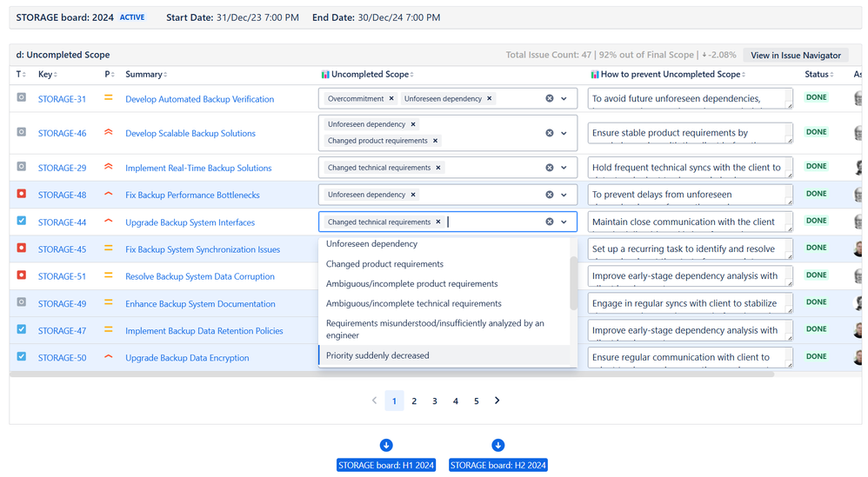Click the highest priority icon for STORAGE-46
The width and height of the screenshot is (868, 477).
pyautogui.click(x=109, y=132)
